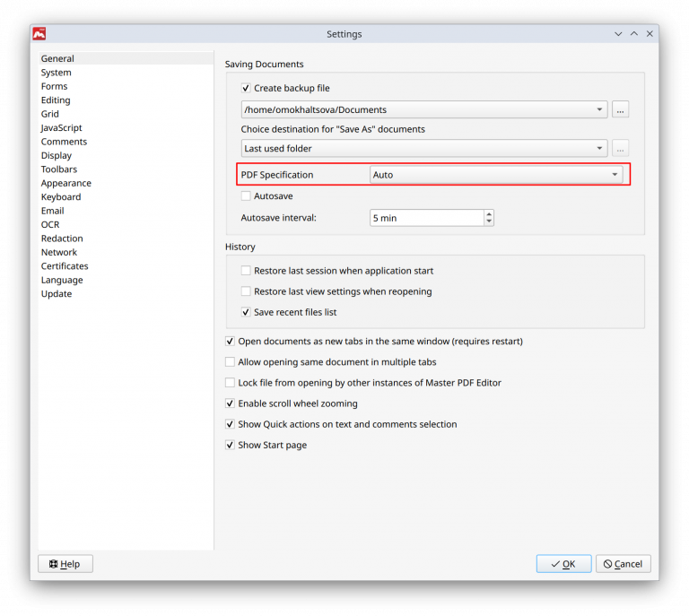The height and width of the screenshot is (616, 689).
Task: Enable Restore last session when application start
Action: [x=246, y=271]
